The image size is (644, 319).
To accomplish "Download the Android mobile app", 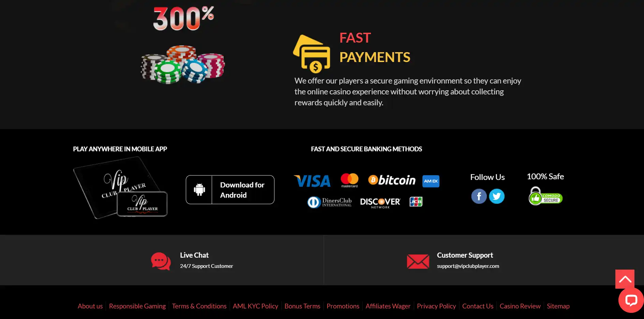I will point(230,190).
